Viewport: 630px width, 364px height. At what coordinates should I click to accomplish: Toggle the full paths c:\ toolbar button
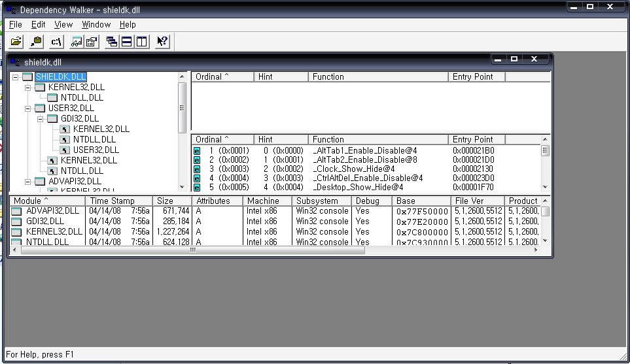tap(56, 41)
